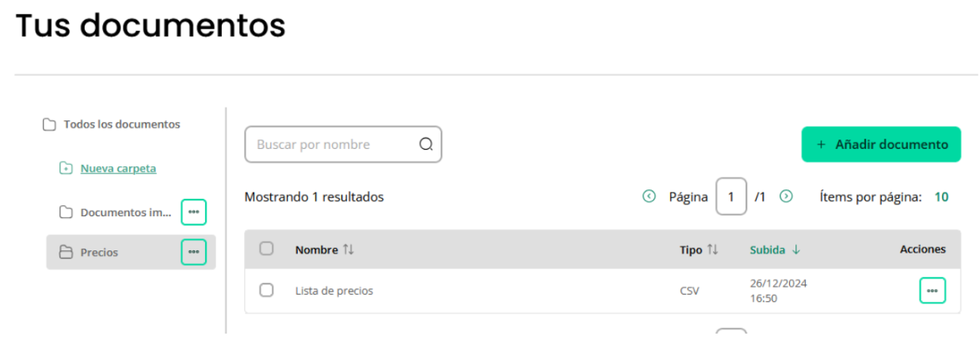Go to next page arrow
Viewport: 980px width, 347px height.
(x=786, y=196)
